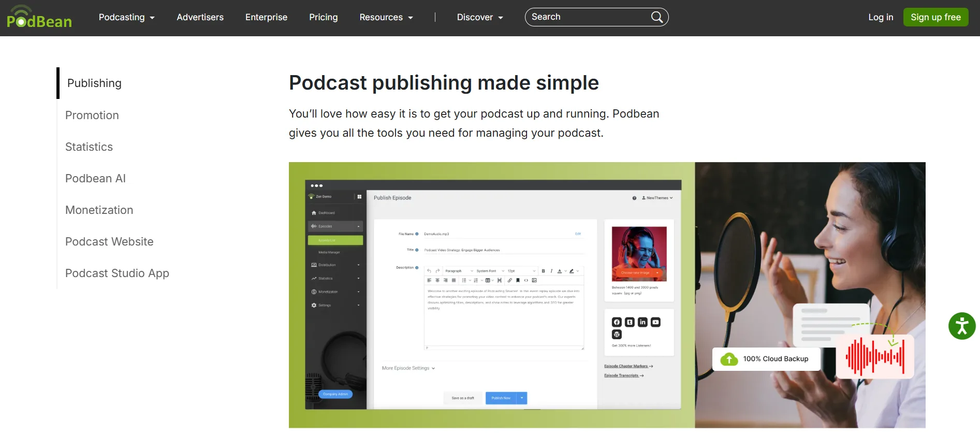980x448 pixels.
Task: Go to the Advertisers page
Action: 200,17
